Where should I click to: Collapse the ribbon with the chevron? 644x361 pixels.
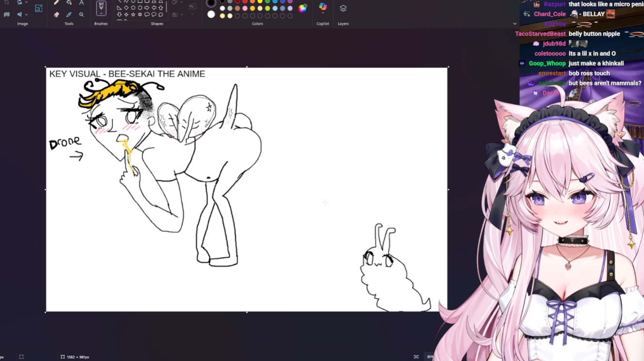(515, 24)
